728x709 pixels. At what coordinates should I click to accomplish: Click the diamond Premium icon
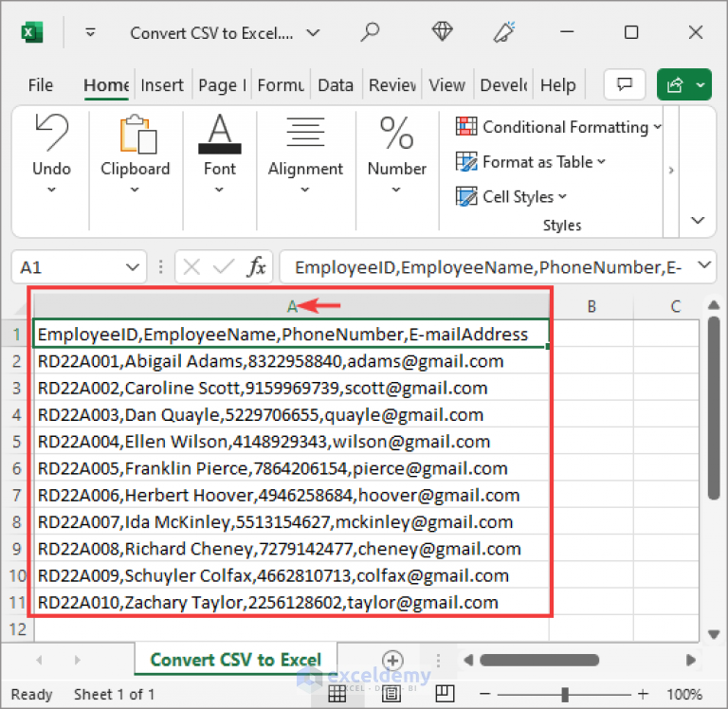[442, 31]
